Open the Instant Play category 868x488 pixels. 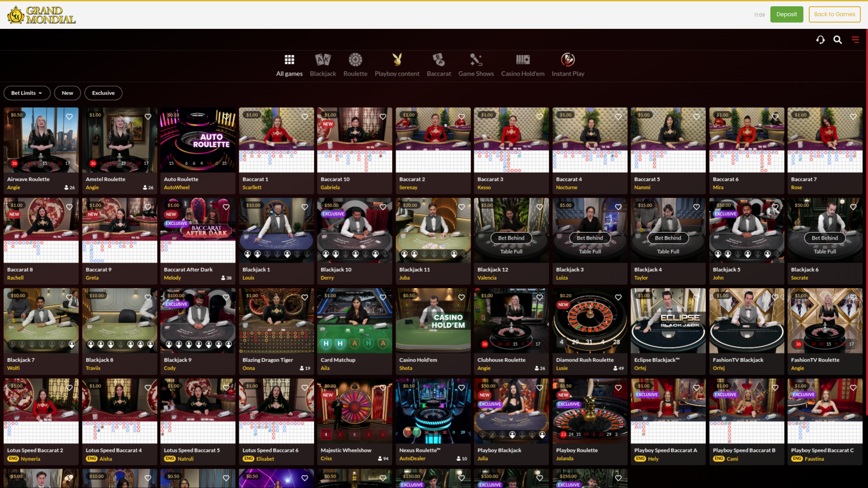[568, 65]
